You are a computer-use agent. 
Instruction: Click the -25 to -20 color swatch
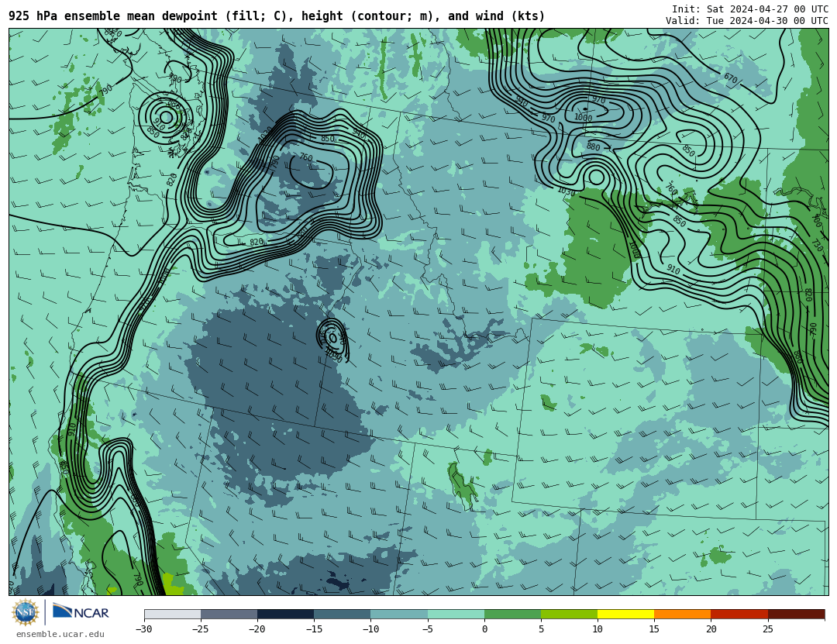point(229,614)
